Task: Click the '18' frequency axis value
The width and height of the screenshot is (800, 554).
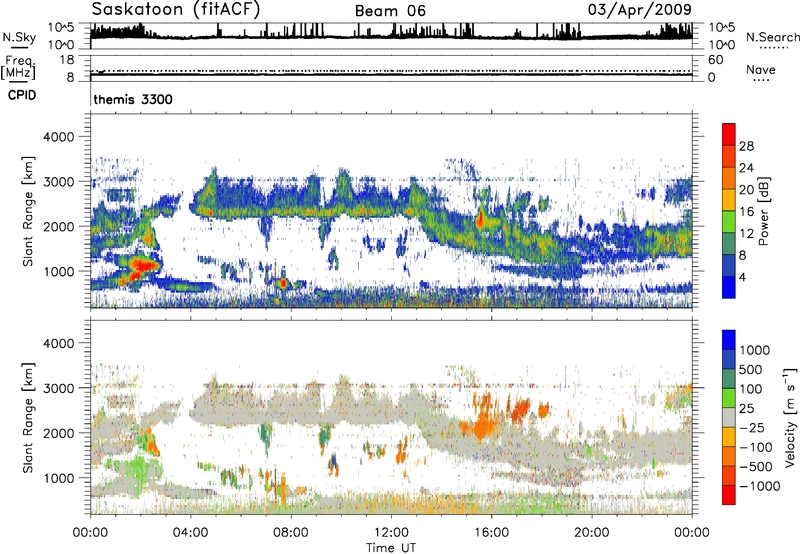Action: [x=66, y=60]
